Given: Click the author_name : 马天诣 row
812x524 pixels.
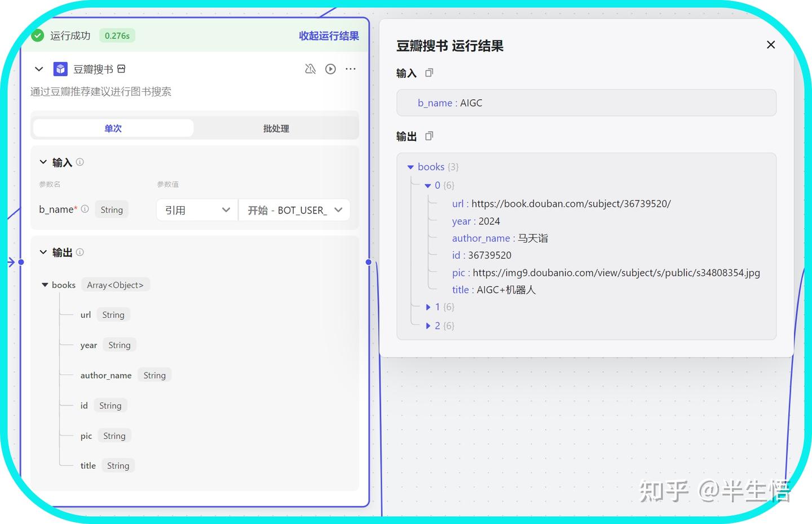Looking at the screenshot, I should point(500,238).
